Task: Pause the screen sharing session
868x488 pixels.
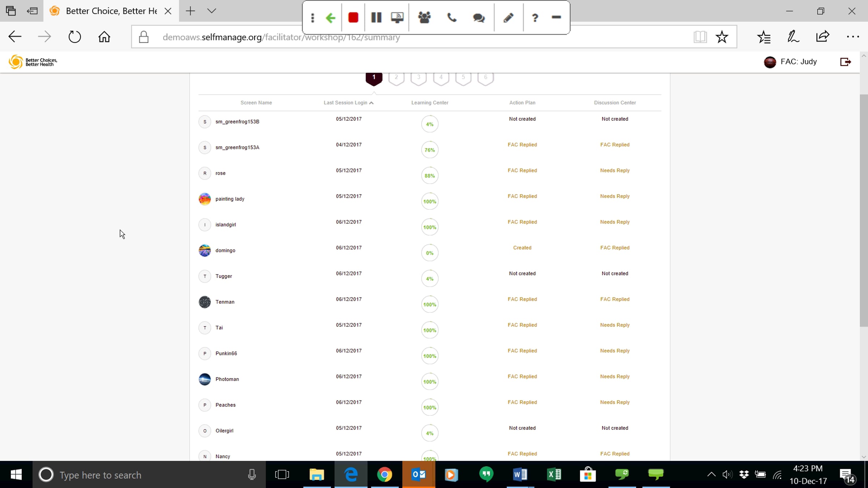Action: tap(376, 17)
